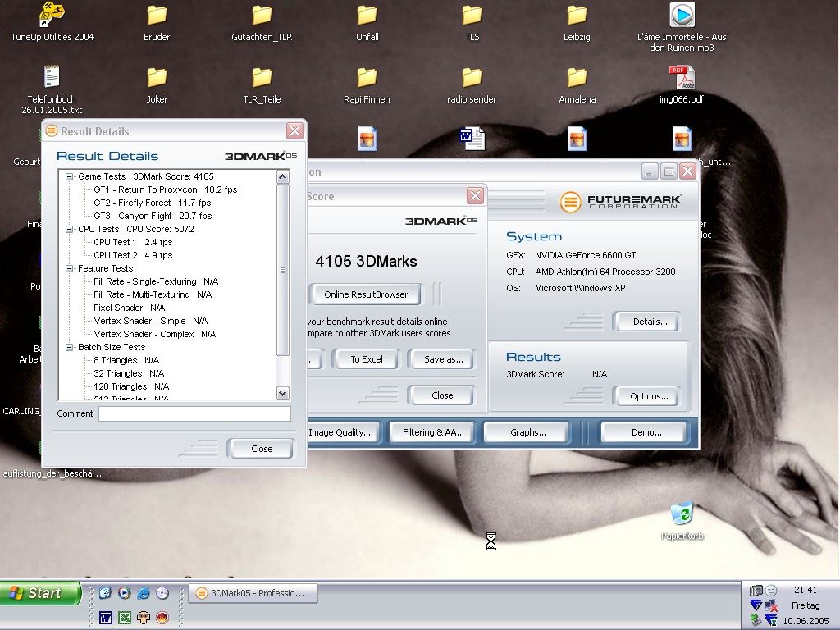Select L'âme Immortelle mp3 file icon
This screenshot has width=840, height=630.
[x=682, y=15]
